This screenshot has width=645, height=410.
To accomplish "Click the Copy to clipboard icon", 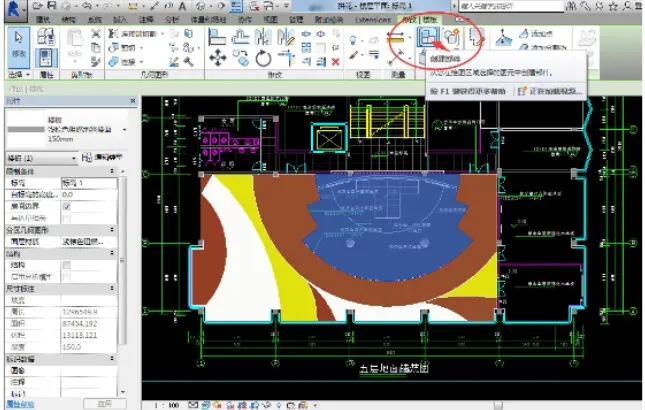I will tap(95, 48).
